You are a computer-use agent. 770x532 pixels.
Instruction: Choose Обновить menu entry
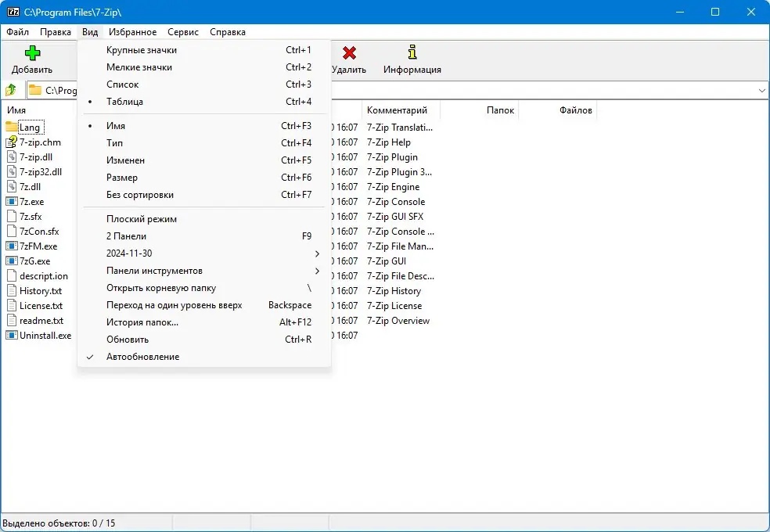click(203, 340)
